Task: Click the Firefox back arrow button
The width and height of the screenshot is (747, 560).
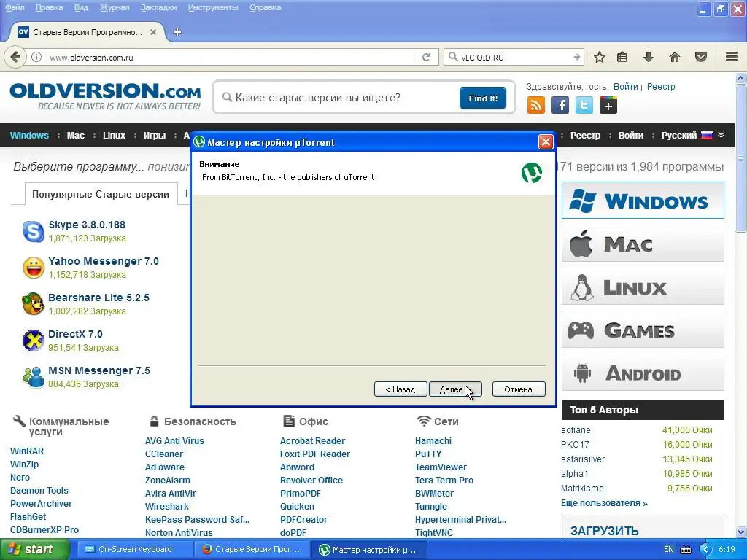Action: click(15, 57)
